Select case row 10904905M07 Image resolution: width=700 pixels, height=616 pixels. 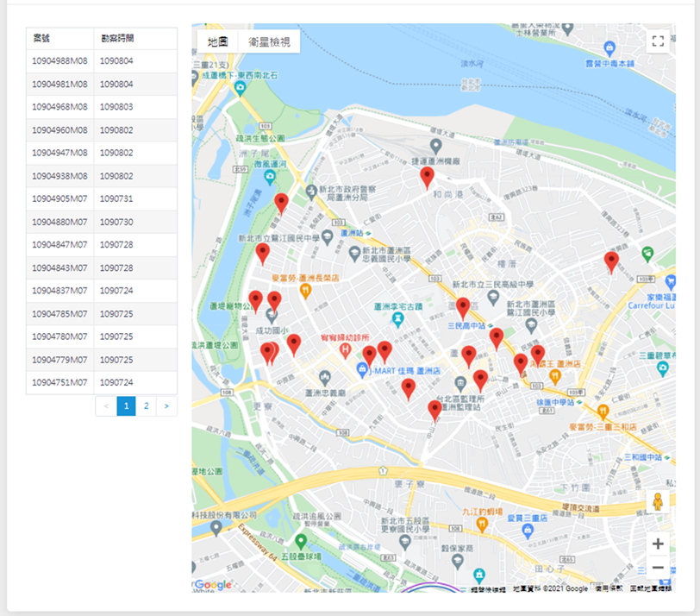point(102,198)
